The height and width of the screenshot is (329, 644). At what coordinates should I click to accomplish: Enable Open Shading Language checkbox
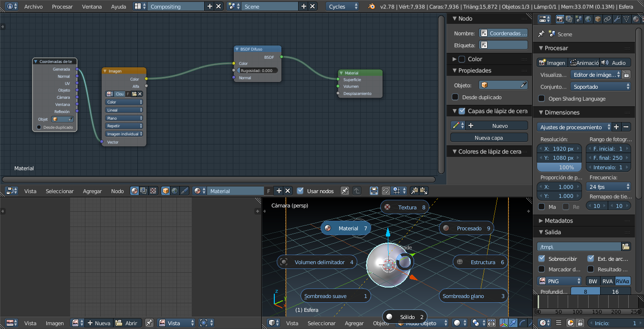(x=541, y=99)
